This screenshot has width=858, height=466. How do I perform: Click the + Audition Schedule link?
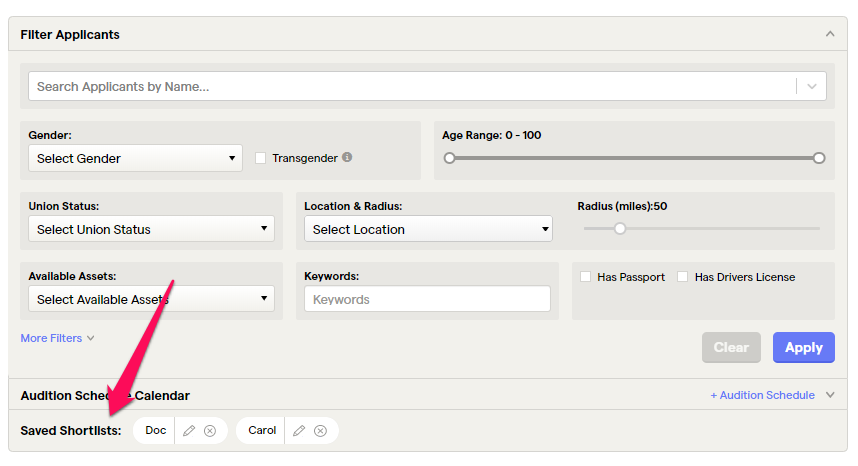coord(762,395)
